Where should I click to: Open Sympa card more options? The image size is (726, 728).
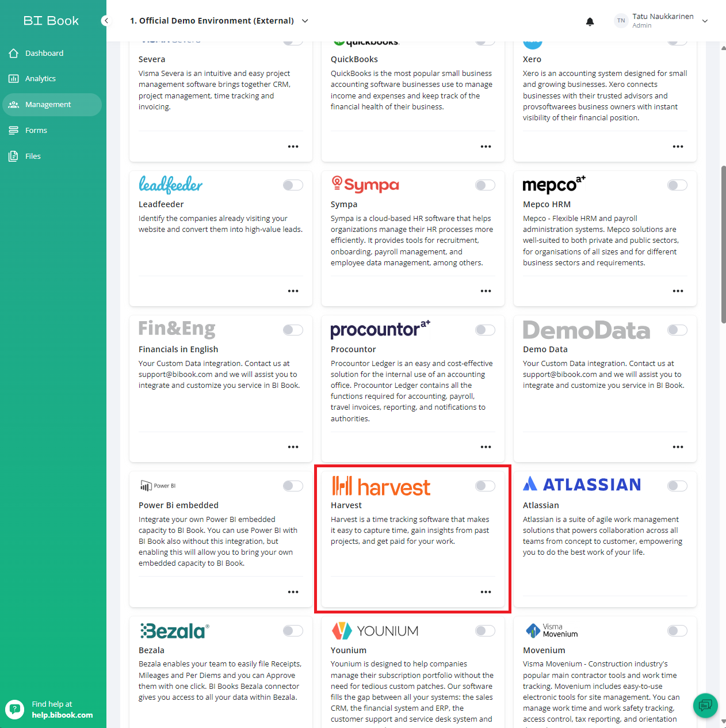(486, 291)
